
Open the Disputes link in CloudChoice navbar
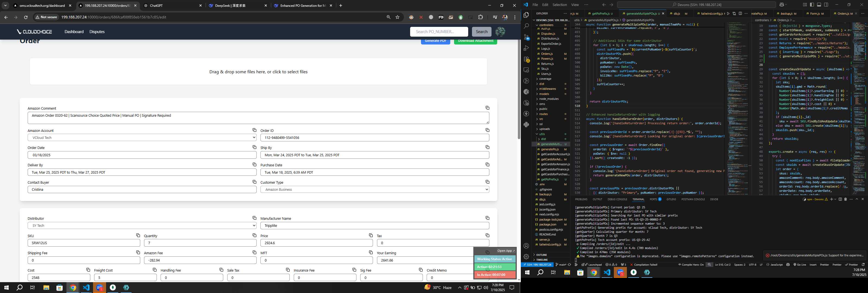pos(97,32)
